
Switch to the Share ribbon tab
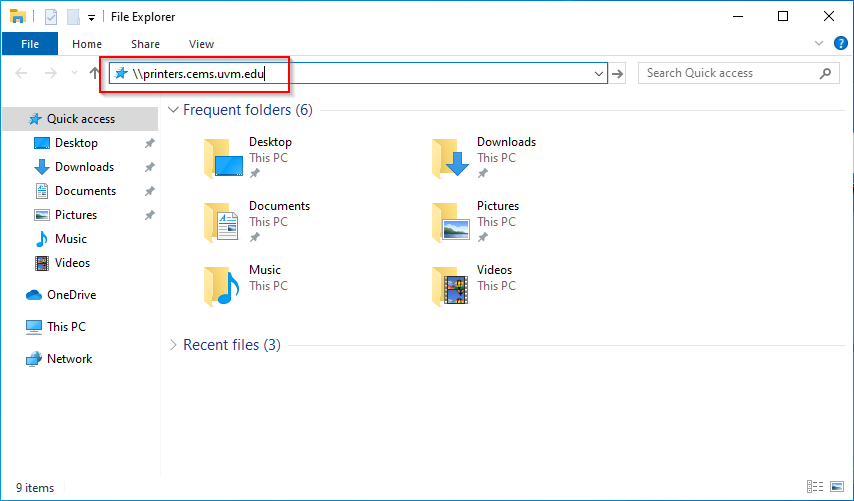(x=145, y=44)
